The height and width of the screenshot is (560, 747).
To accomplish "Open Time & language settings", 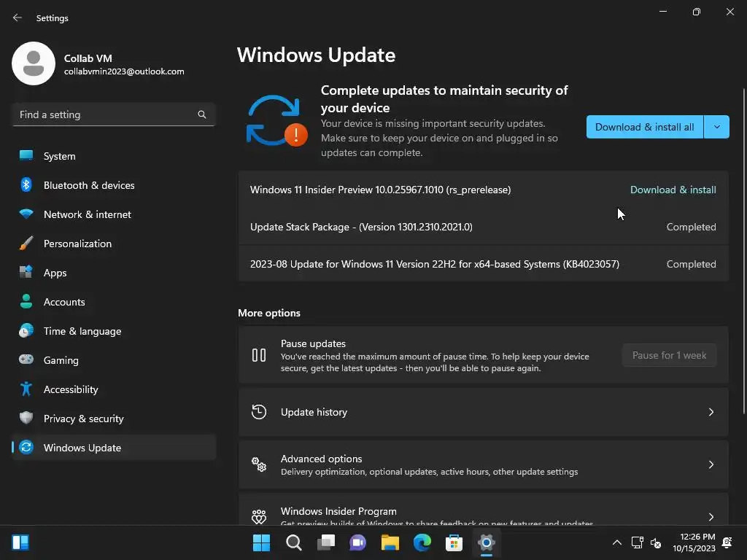I will (x=113, y=330).
